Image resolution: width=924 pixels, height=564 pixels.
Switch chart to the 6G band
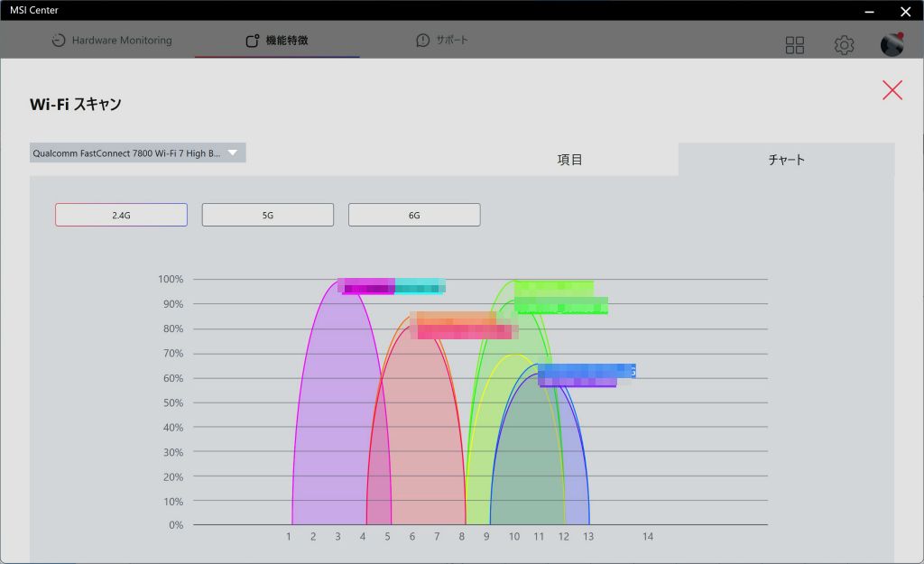tap(414, 215)
